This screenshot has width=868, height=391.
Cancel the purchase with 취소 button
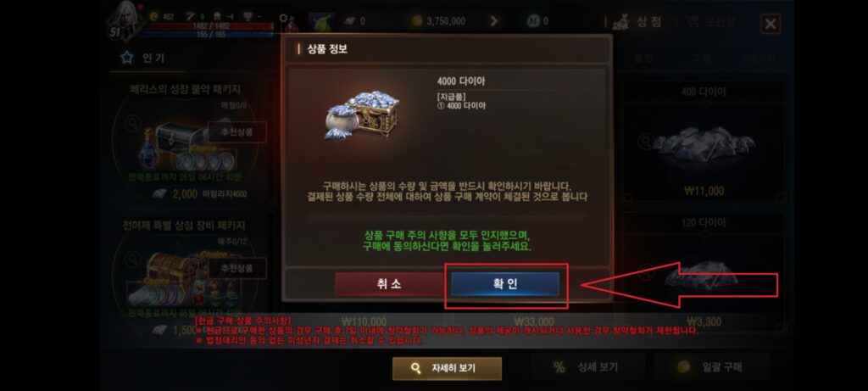tap(389, 284)
